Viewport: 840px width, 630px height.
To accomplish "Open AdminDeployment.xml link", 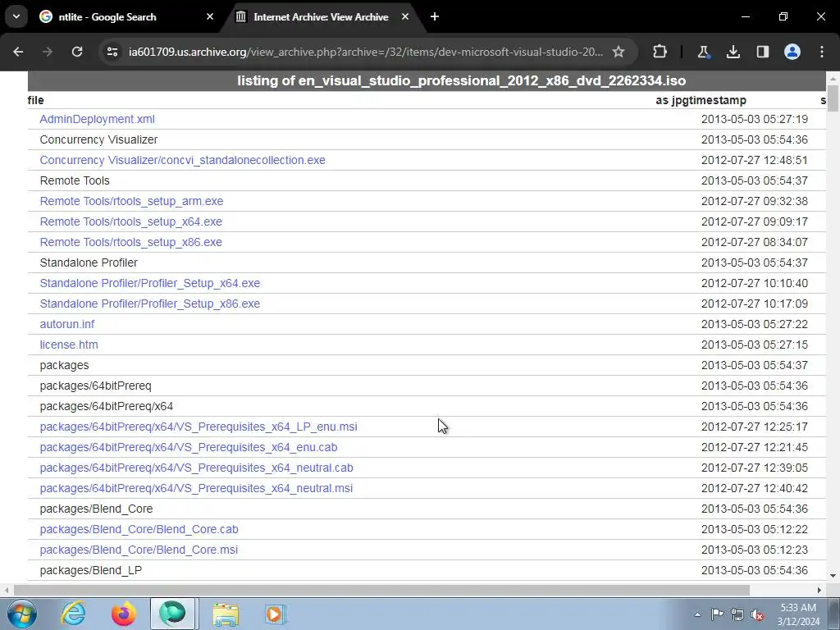I will [x=97, y=119].
